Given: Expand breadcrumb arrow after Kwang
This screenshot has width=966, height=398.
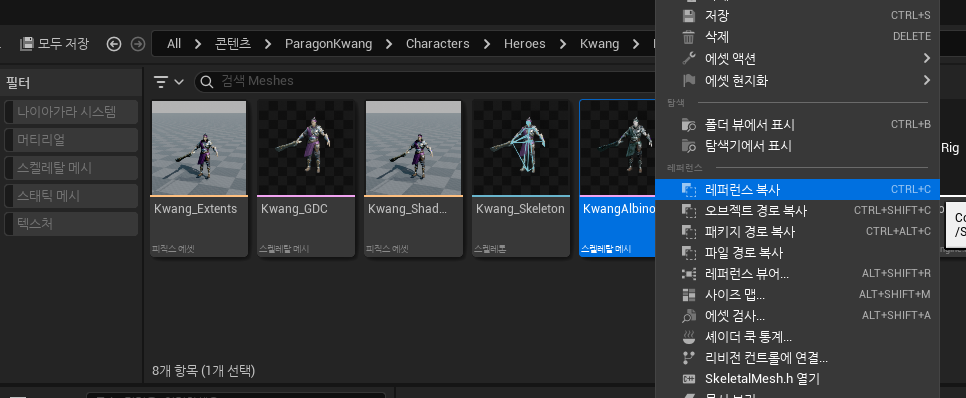Looking at the screenshot, I should [x=636, y=44].
